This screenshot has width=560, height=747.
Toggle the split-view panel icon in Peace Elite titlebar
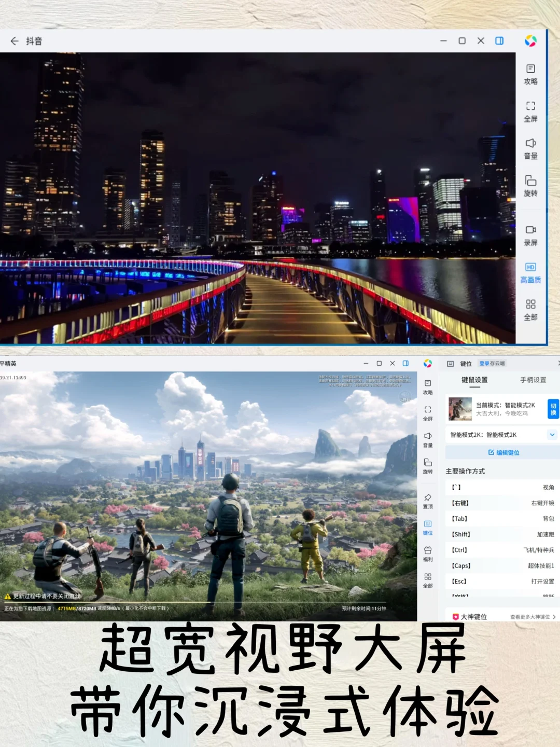[x=405, y=364]
